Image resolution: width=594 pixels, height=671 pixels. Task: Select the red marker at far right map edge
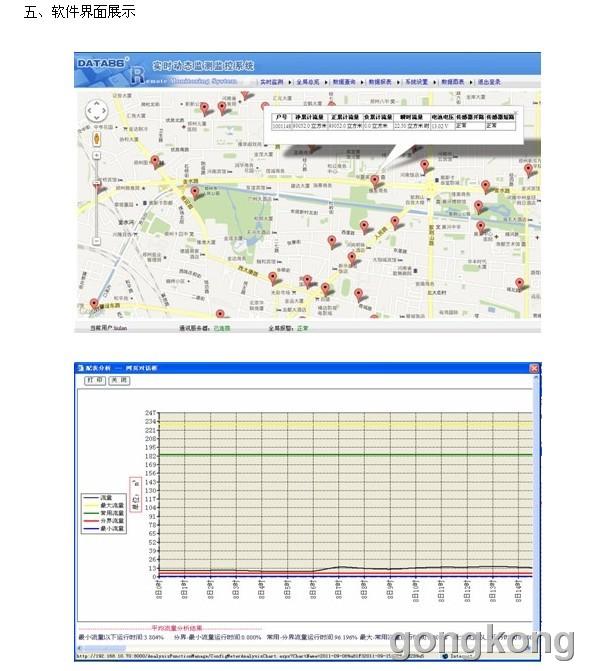(529, 169)
